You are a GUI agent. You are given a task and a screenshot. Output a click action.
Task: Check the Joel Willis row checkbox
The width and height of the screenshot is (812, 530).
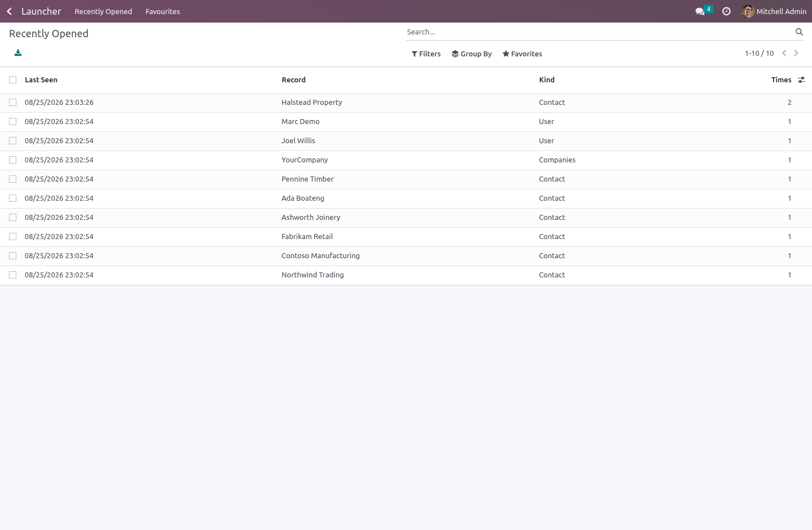12,141
